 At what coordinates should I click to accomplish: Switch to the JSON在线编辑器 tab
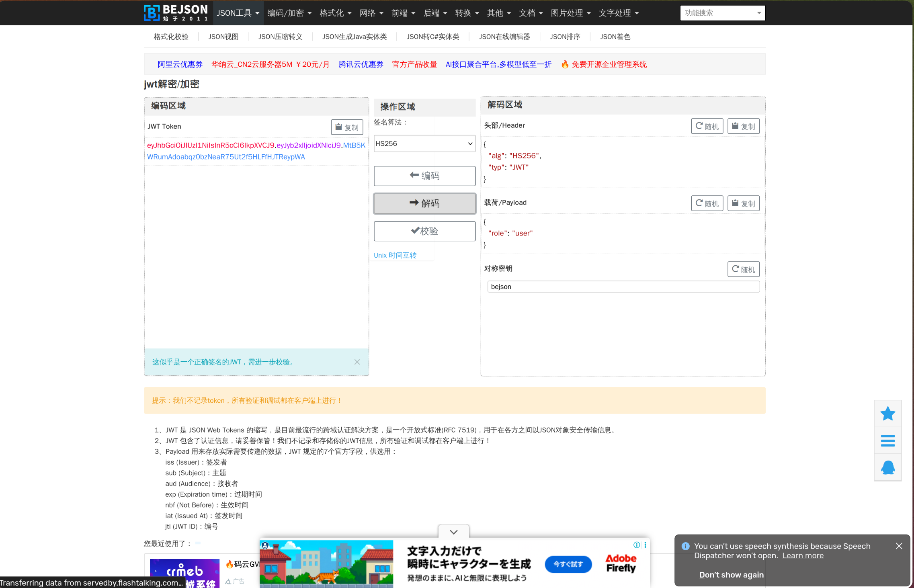click(x=504, y=37)
